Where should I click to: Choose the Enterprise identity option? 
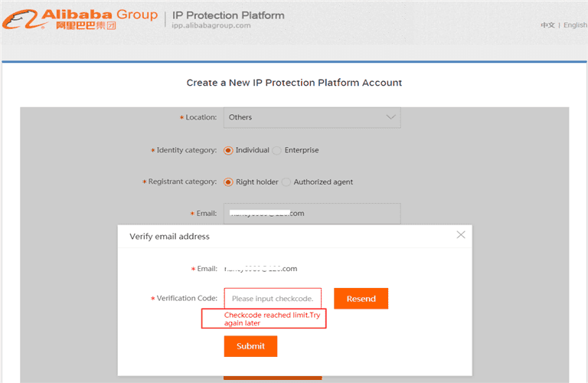click(277, 150)
